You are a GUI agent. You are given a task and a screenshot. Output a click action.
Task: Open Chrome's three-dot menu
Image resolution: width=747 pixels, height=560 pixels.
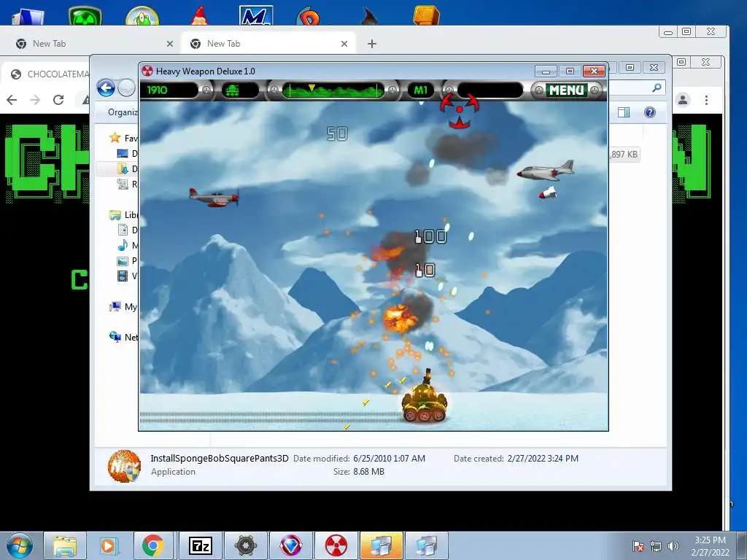tap(706, 100)
